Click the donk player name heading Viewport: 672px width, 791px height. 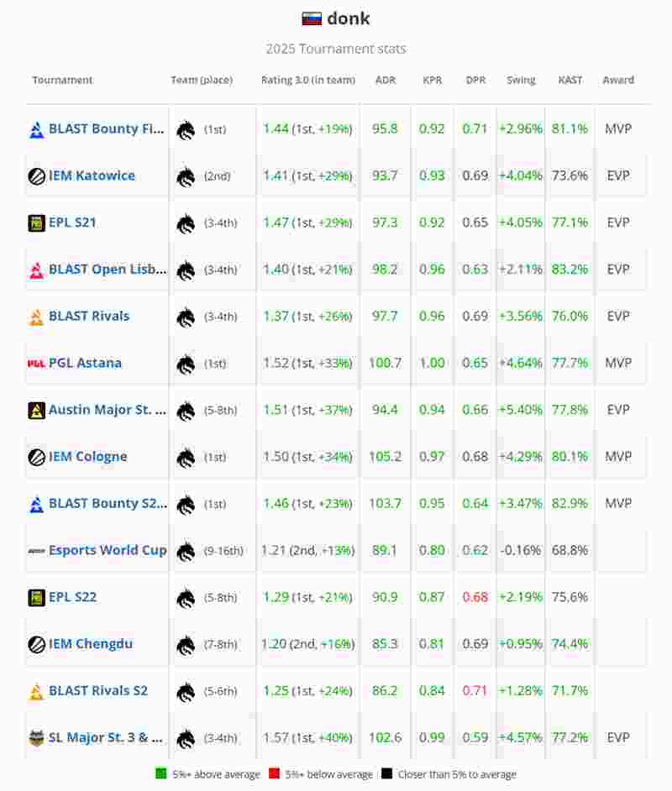click(348, 18)
